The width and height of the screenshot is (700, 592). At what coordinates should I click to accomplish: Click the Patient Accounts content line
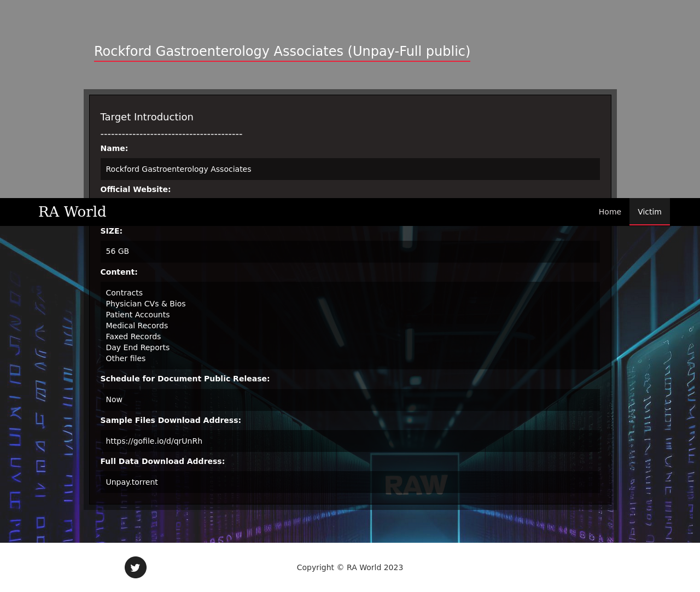[x=137, y=315]
